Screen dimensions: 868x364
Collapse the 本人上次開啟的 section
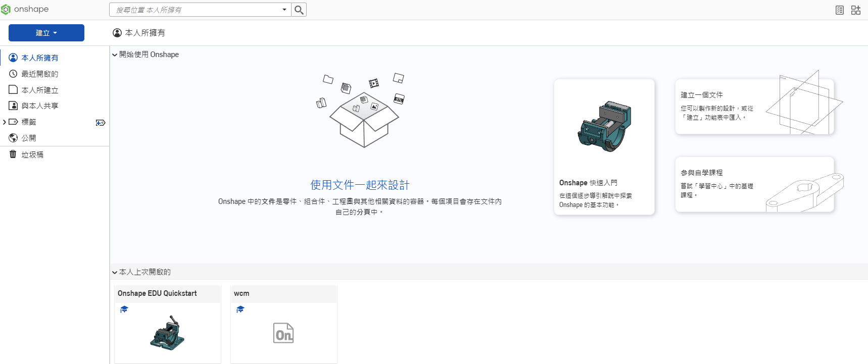[x=115, y=272]
